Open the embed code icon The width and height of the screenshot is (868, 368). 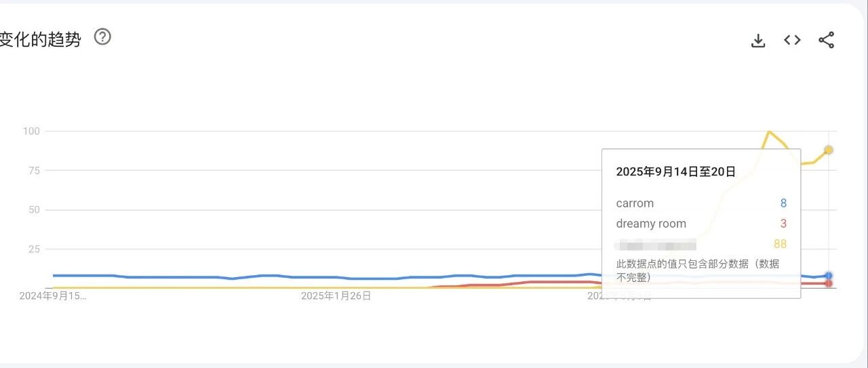tap(792, 40)
